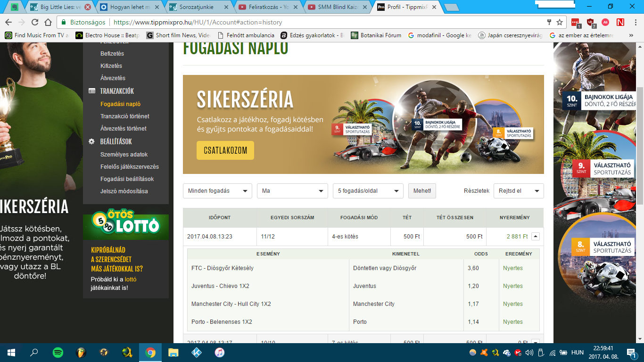Switch to the SMM Blind Kaizo tab

[338, 7]
